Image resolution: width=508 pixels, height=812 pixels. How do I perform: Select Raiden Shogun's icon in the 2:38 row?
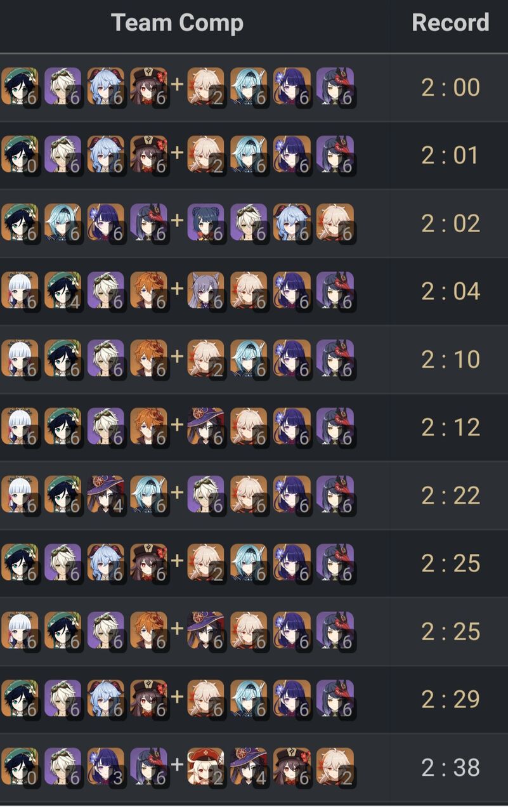point(106,766)
